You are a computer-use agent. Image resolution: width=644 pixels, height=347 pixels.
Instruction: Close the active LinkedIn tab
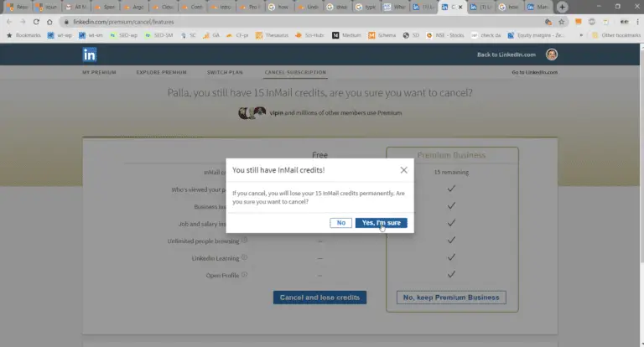(460, 7)
